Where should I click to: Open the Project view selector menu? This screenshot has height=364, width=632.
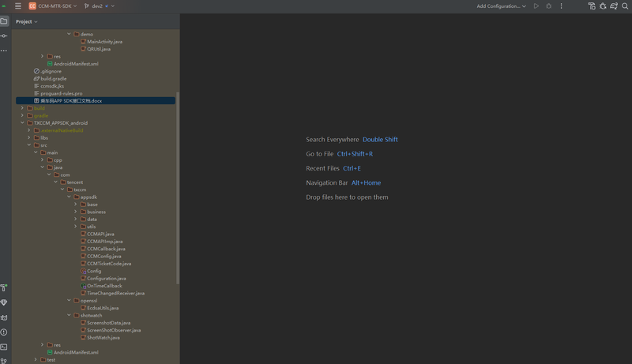point(27,21)
